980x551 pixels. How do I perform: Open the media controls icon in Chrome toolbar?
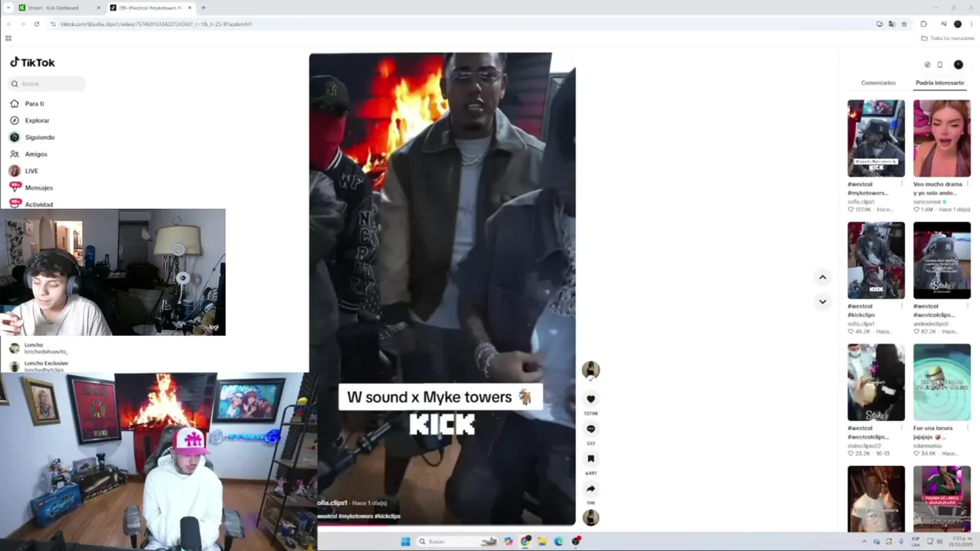coord(942,24)
